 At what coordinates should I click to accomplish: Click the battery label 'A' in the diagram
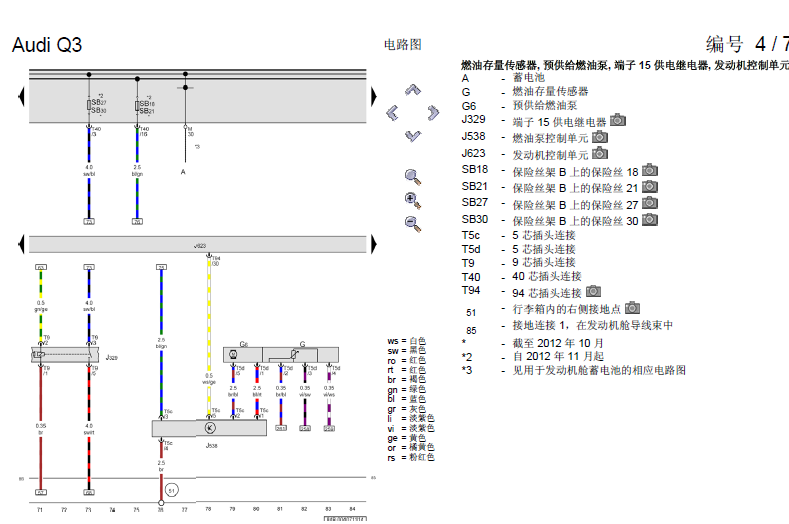[183, 172]
